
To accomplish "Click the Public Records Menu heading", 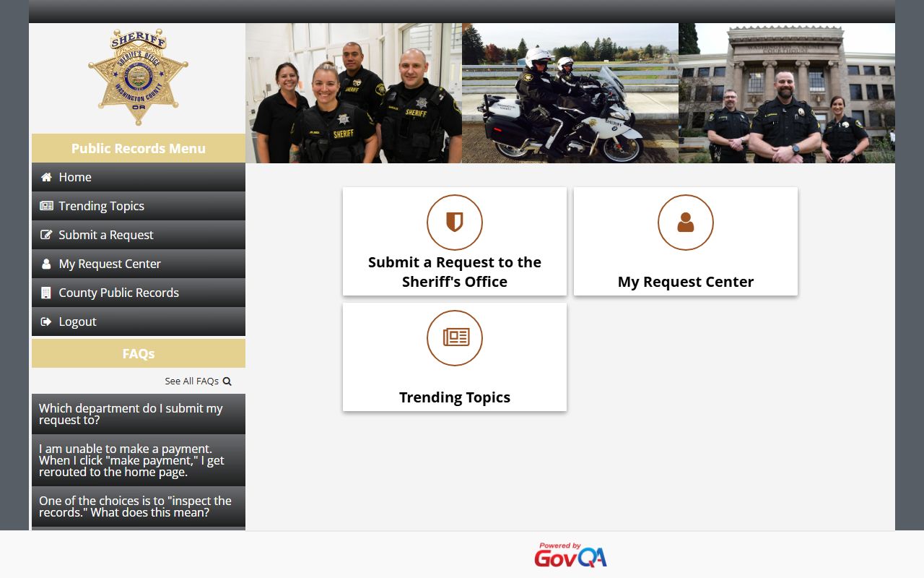I will coord(139,148).
